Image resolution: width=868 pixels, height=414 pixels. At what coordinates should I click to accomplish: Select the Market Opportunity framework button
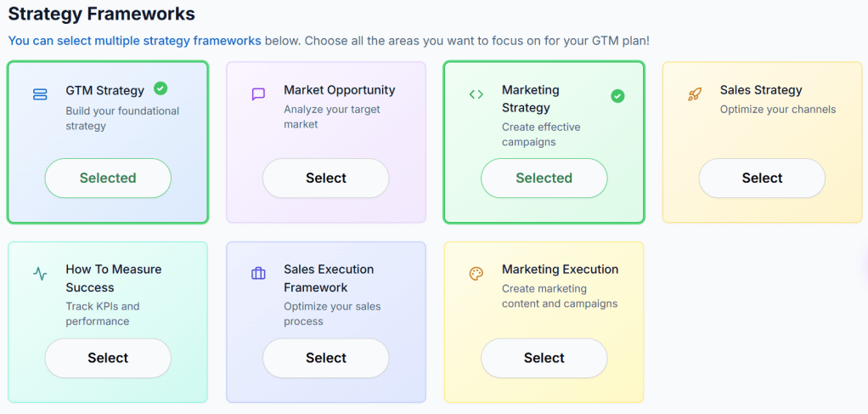[326, 179]
